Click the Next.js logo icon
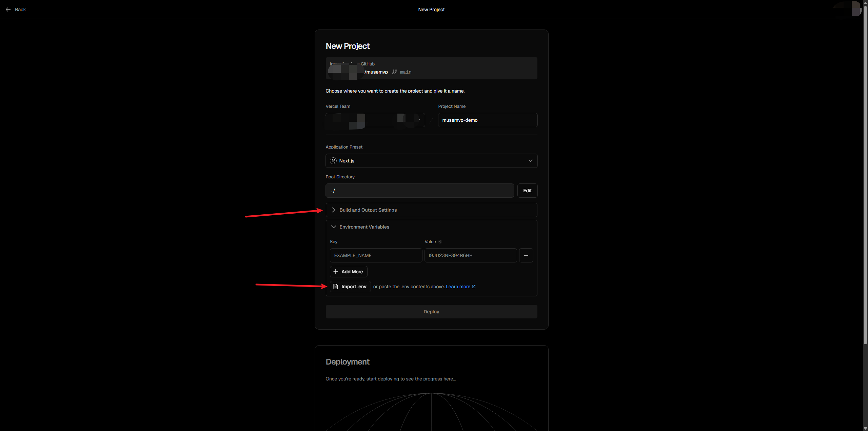Screen dimensions: 868x431 pos(333,161)
